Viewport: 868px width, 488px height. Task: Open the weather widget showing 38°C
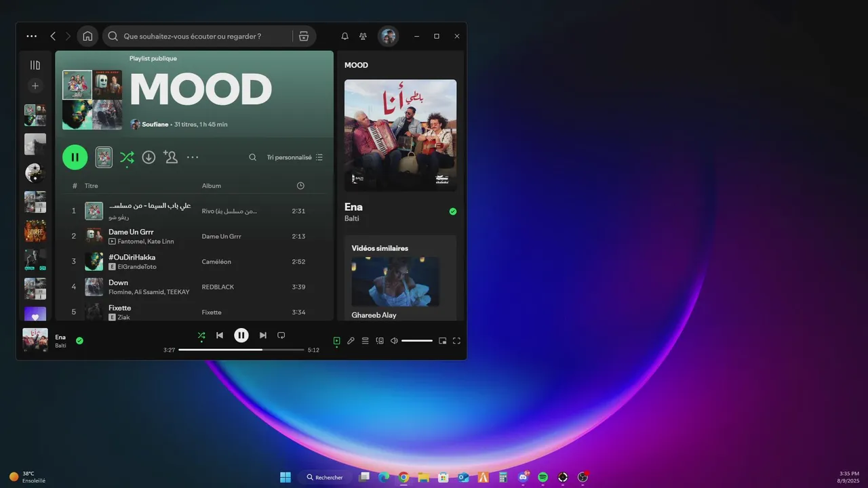27,477
